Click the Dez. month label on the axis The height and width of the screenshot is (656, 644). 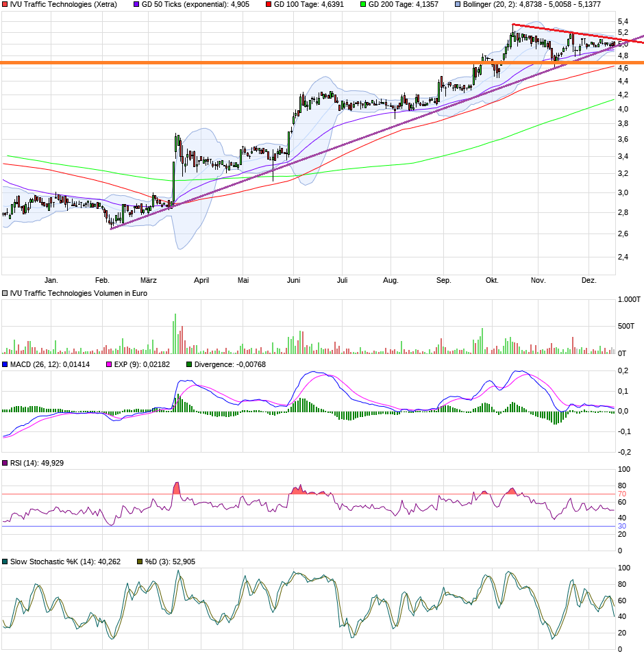point(589,280)
